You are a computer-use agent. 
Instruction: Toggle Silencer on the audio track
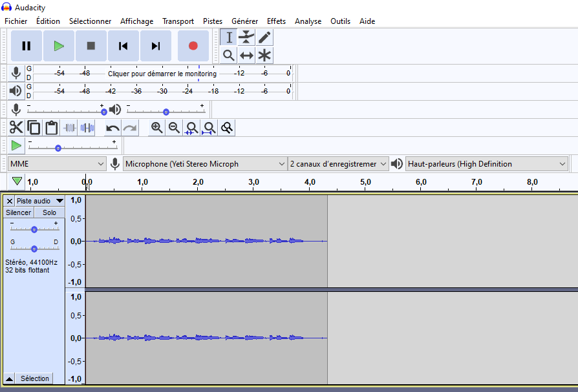pyautogui.click(x=18, y=212)
